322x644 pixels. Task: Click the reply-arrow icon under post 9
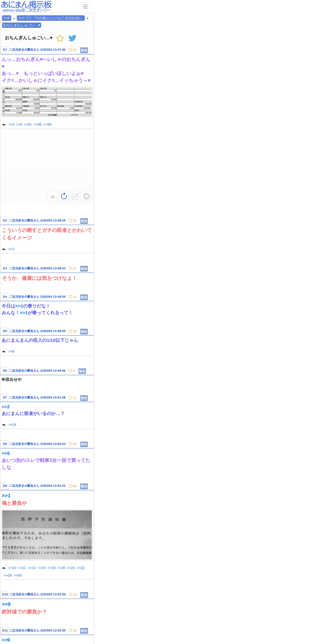[x=4, y=568]
